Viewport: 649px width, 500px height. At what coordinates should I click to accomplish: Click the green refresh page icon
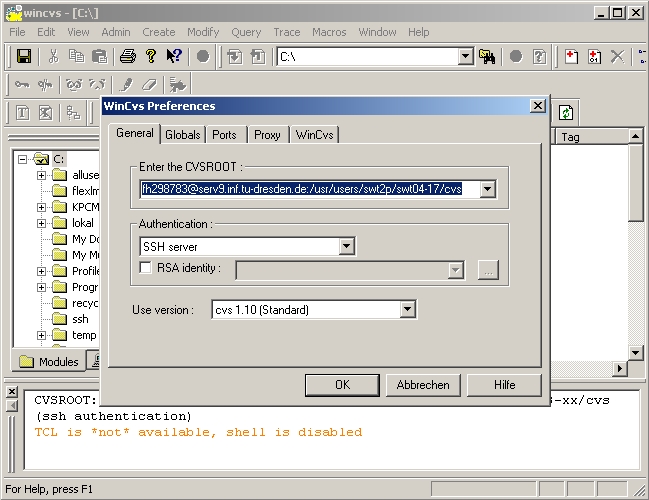(x=566, y=112)
